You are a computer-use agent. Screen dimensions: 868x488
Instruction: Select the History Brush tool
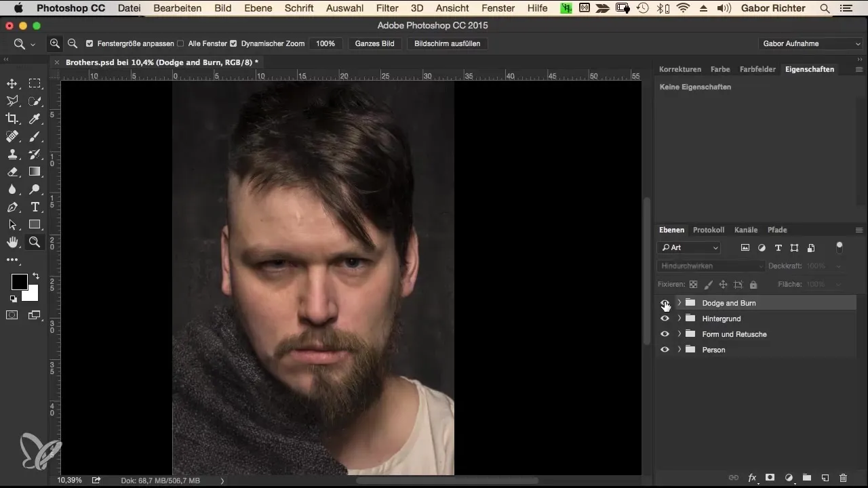(x=35, y=154)
